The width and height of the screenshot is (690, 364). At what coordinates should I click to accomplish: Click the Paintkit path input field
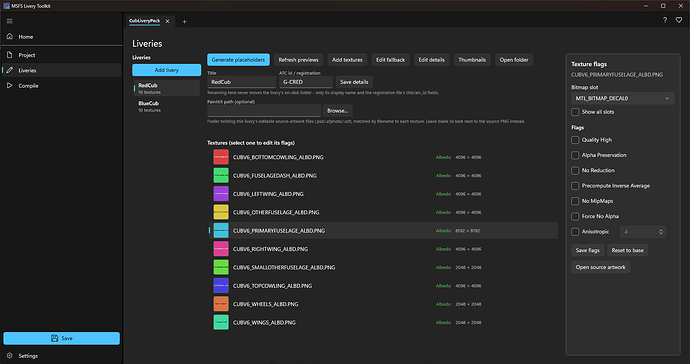264,111
